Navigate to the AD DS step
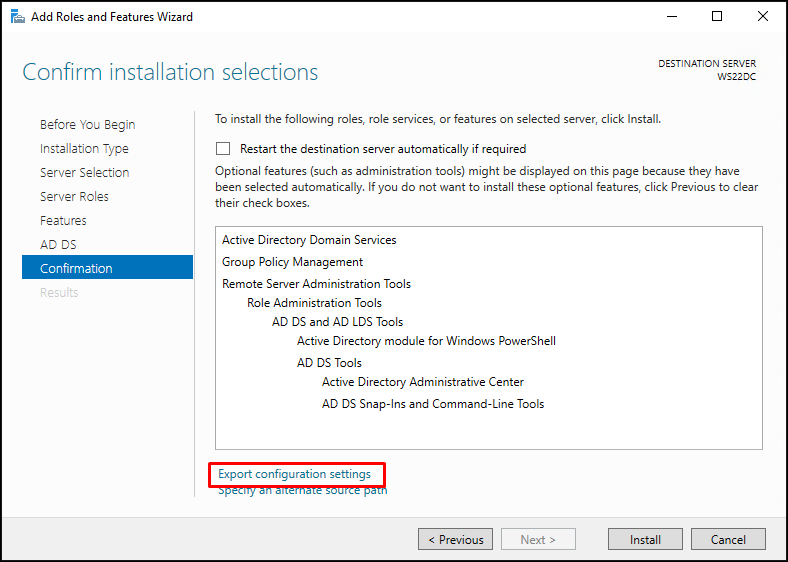This screenshot has height=562, width=788. pos(58,245)
